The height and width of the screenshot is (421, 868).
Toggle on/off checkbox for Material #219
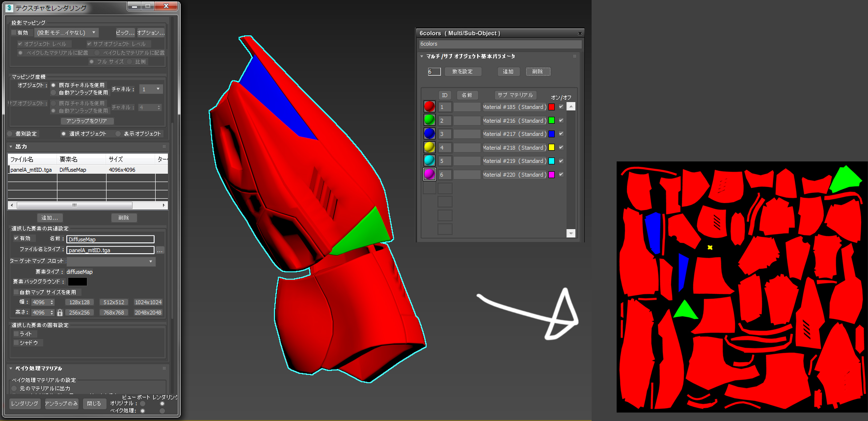click(561, 160)
